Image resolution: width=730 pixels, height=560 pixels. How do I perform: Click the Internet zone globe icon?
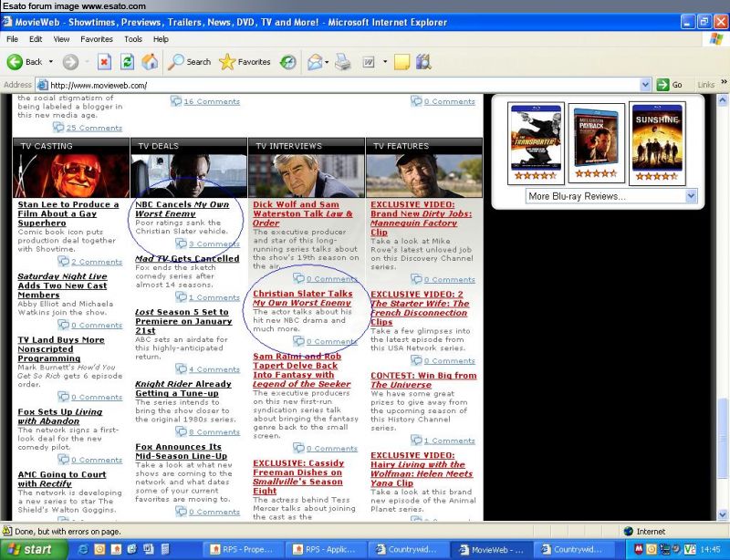(628, 531)
